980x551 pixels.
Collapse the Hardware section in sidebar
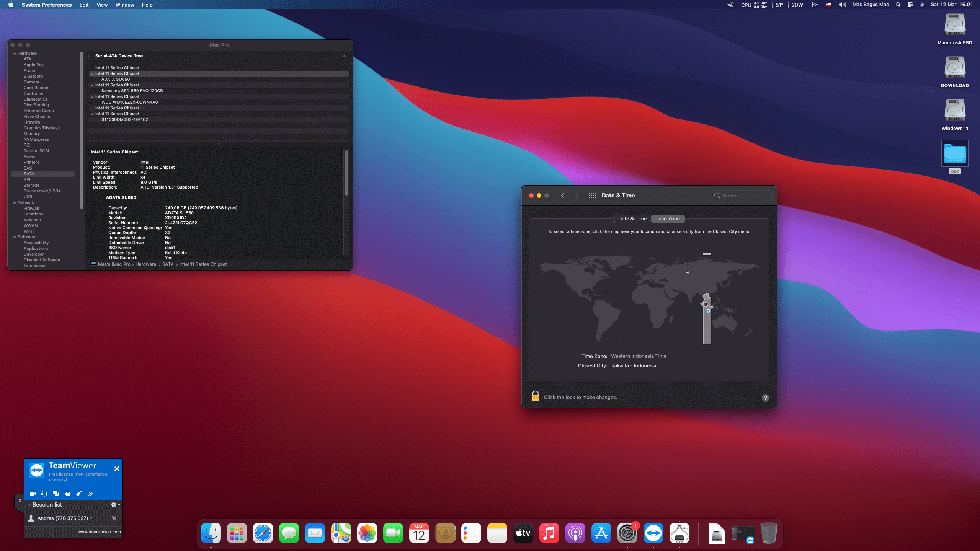pos(15,54)
